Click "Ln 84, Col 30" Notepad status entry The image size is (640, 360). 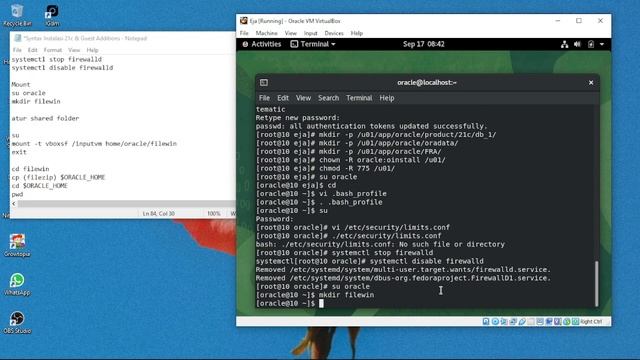(158, 213)
